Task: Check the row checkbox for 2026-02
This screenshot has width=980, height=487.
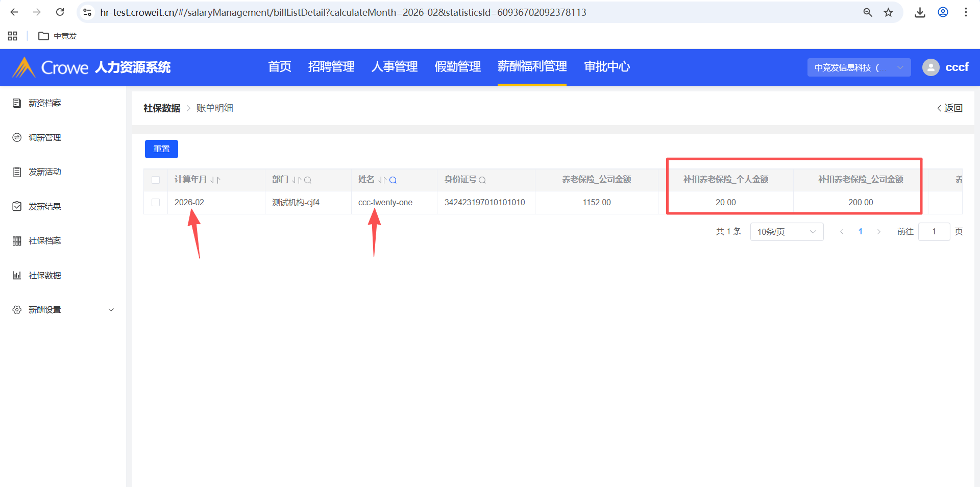Action: pos(156,203)
